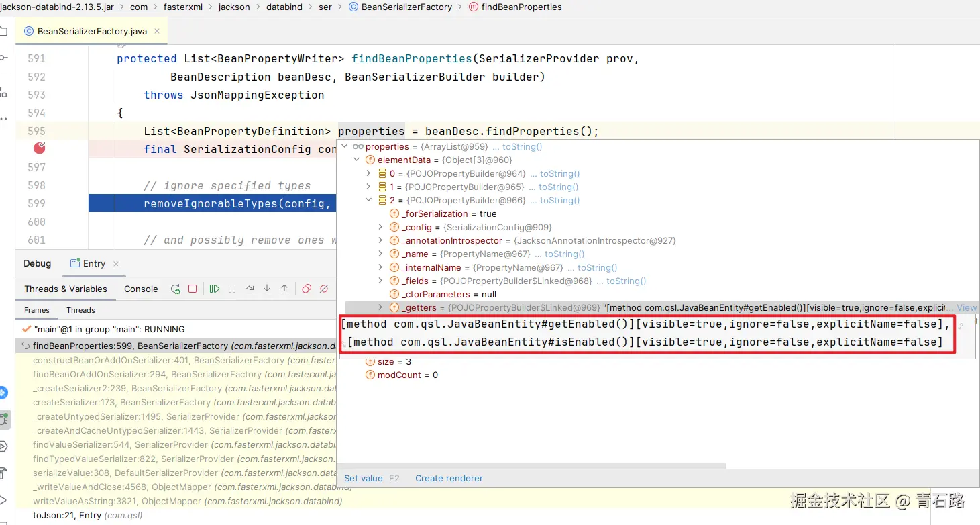
Task: Toggle breakpoint on line 596
Action: [39, 148]
